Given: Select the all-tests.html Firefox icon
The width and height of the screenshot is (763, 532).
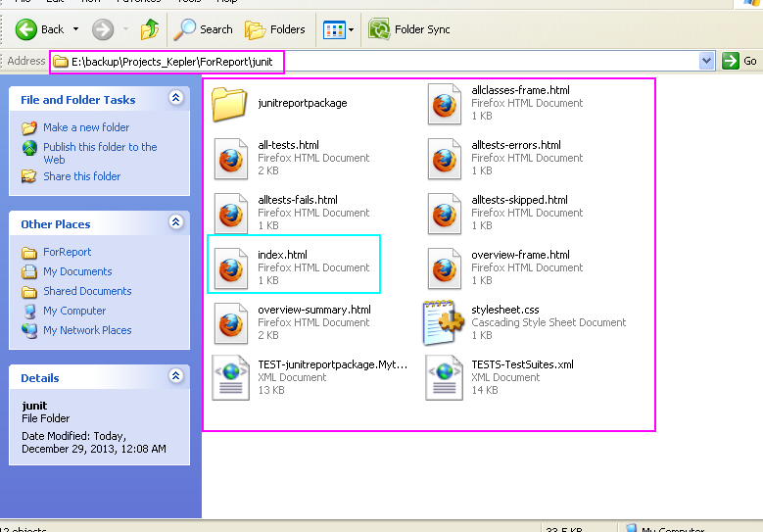Looking at the screenshot, I should click(230, 159).
